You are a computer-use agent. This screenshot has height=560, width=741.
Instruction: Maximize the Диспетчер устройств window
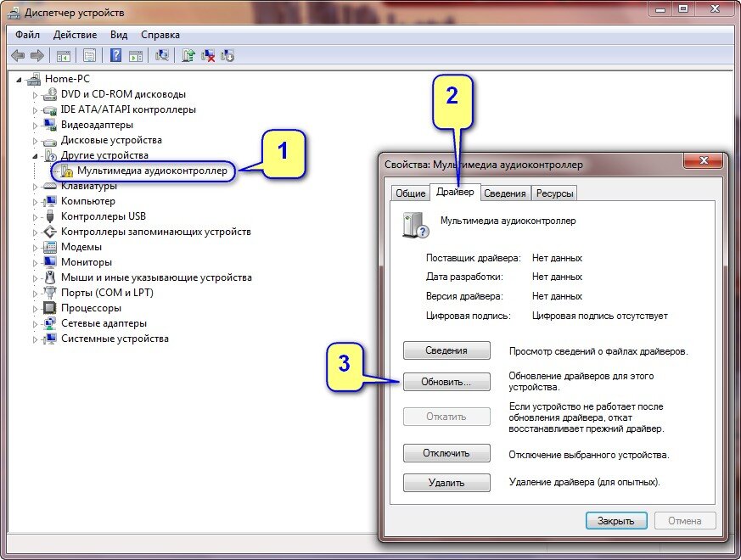pyautogui.click(x=683, y=8)
